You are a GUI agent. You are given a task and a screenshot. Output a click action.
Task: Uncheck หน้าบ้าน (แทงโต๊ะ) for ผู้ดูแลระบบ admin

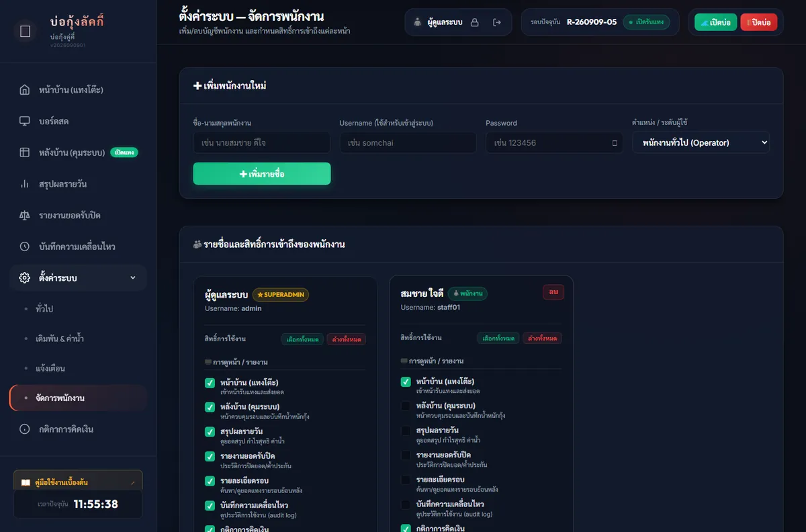(x=210, y=383)
